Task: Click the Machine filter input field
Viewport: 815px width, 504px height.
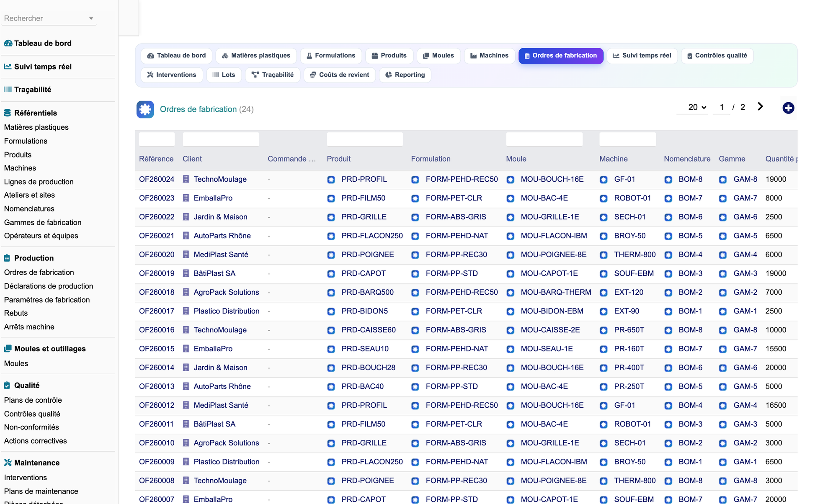Action: (627, 139)
